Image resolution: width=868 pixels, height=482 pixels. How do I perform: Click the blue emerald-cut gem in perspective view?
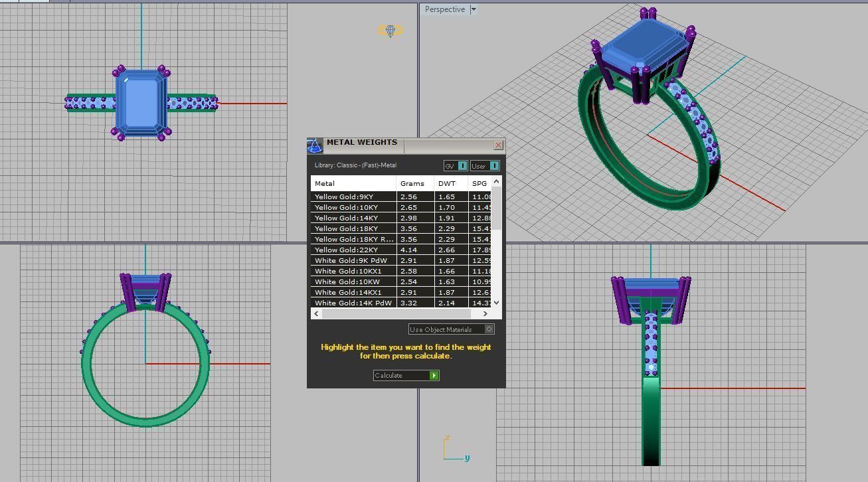[x=644, y=45]
